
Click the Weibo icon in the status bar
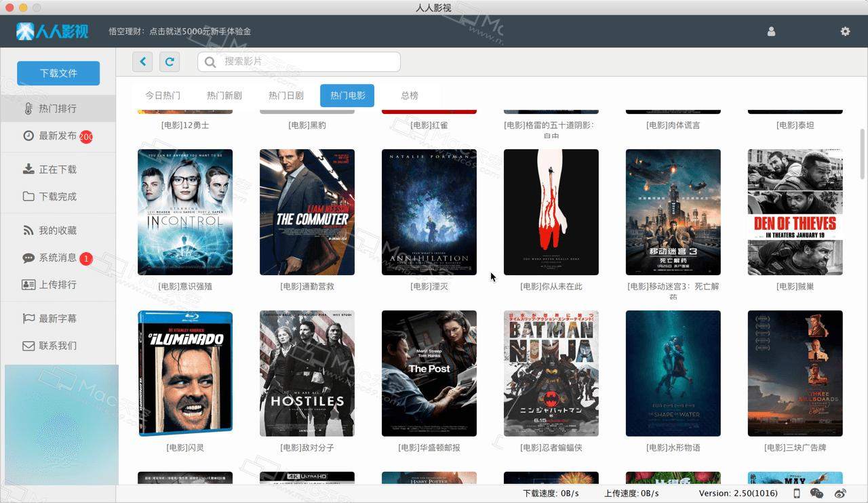tap(840, 494)
